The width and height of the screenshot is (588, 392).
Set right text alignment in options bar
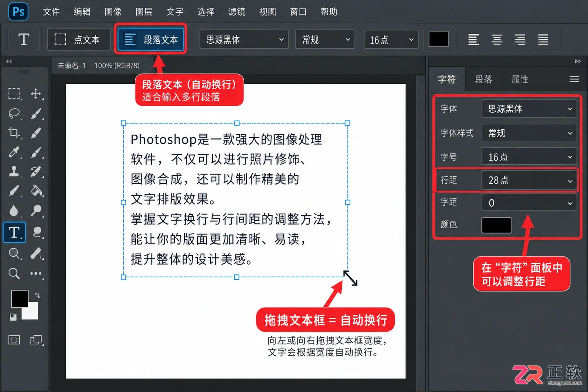(x=520, y=40)
